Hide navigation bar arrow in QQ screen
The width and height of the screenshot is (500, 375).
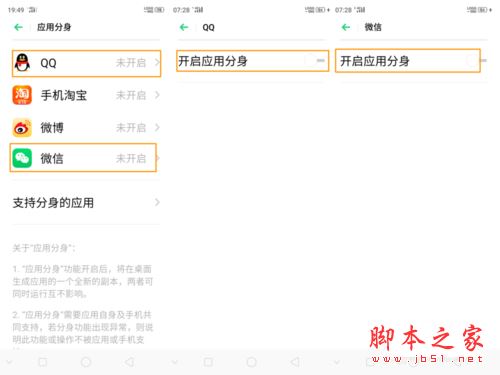tap(174, 362)
